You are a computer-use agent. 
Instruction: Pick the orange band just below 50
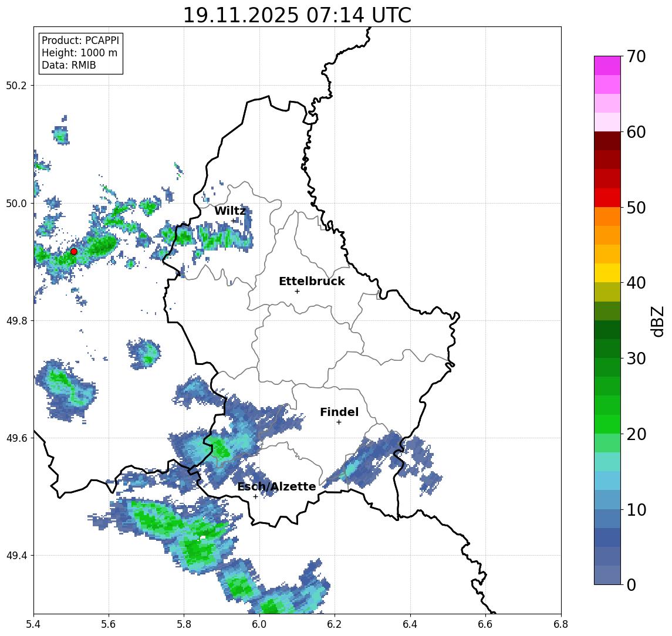[607, 216]
